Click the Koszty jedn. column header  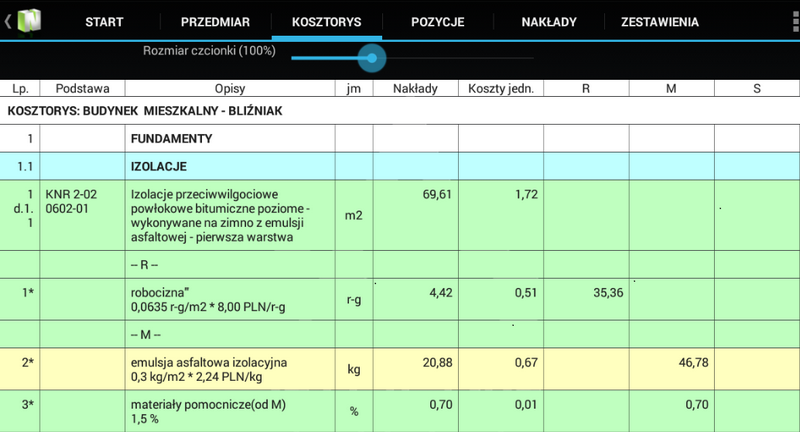501,88
